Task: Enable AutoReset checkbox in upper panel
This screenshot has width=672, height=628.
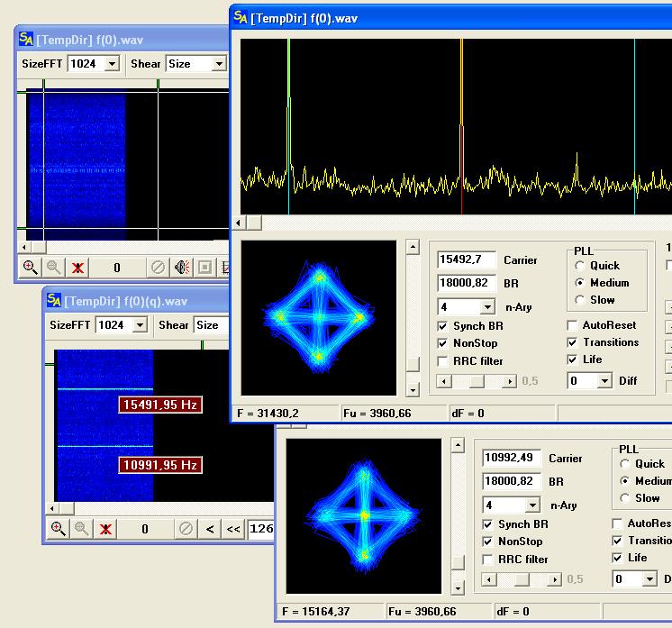Action: pos(573,325)
